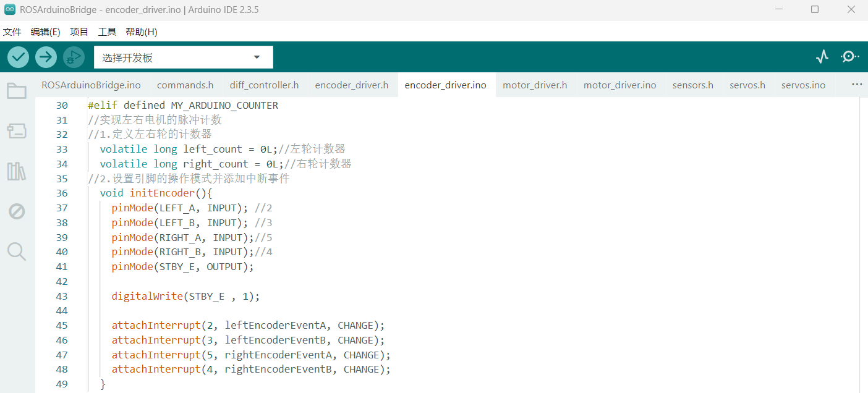Click the Verify sketch checkmark button
868x393 pixels.
(19, 57)
